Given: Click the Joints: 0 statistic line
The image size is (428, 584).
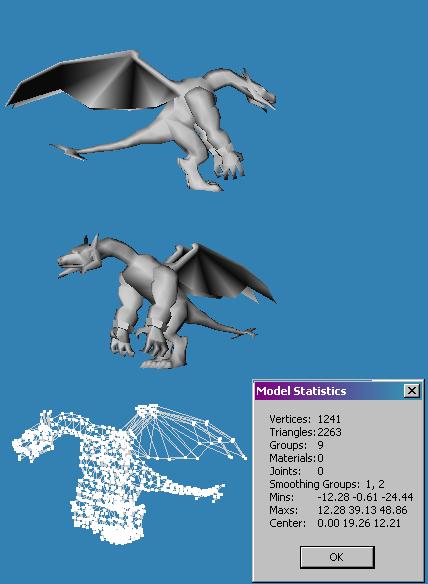Looking at the screenshot, I should click(x=297, y=471).
